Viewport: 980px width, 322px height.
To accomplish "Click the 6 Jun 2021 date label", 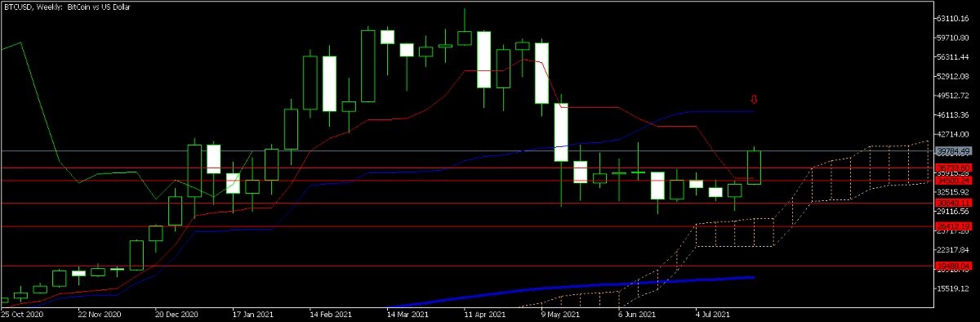I will [637, 313].
